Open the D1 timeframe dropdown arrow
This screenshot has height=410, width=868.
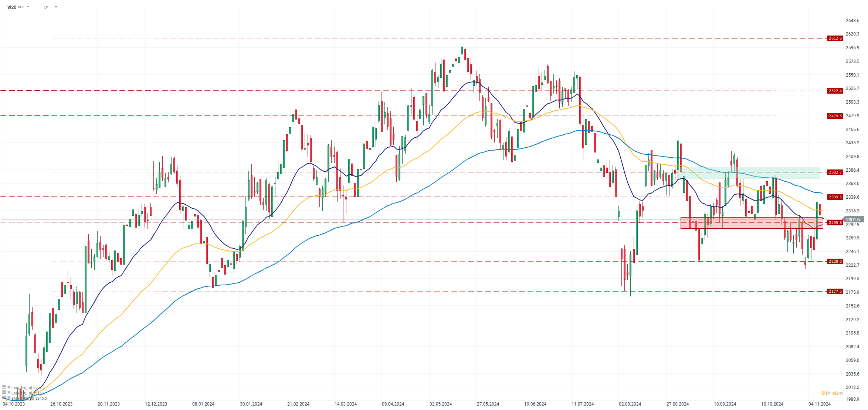click(x=56, y=7)
